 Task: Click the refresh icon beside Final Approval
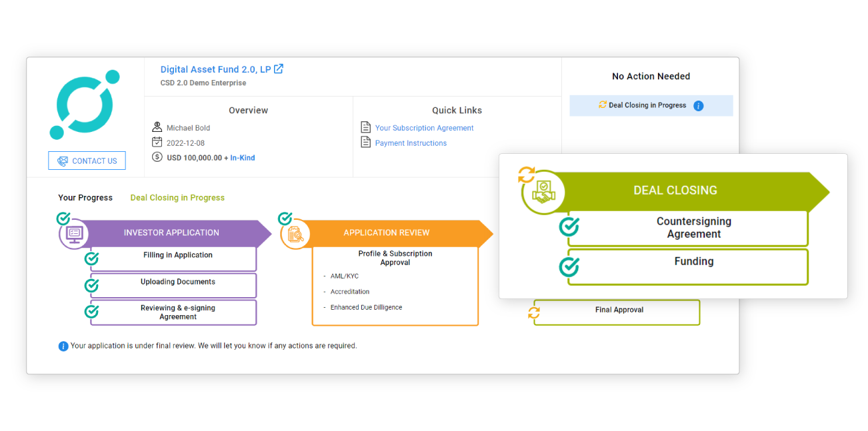click(533, 312)
